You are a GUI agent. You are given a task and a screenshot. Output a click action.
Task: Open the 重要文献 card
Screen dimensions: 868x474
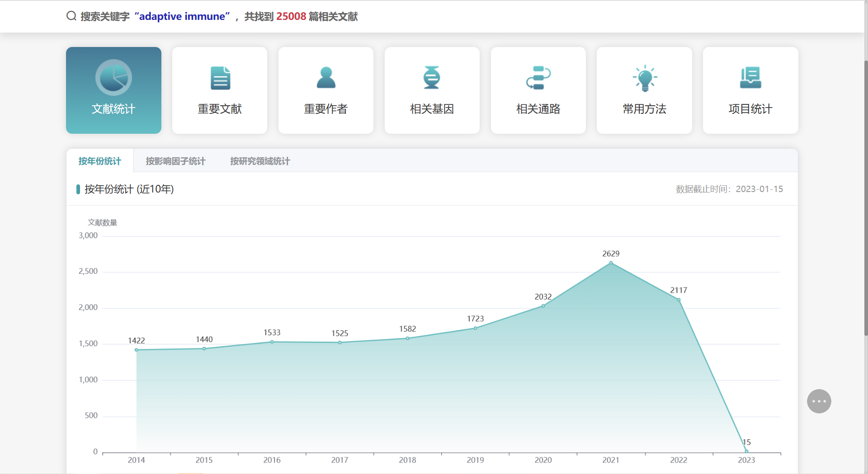click(220, 90)
